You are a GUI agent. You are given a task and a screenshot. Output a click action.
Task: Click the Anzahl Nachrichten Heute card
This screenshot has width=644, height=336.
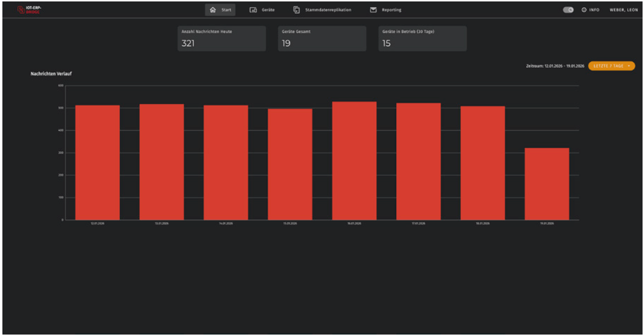coord(222,39)
